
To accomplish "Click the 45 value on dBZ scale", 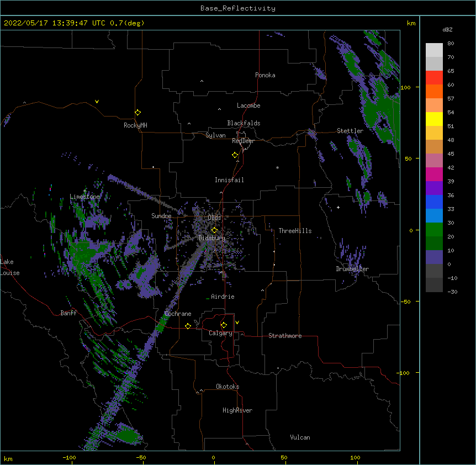I will click(x=451, y=154).
